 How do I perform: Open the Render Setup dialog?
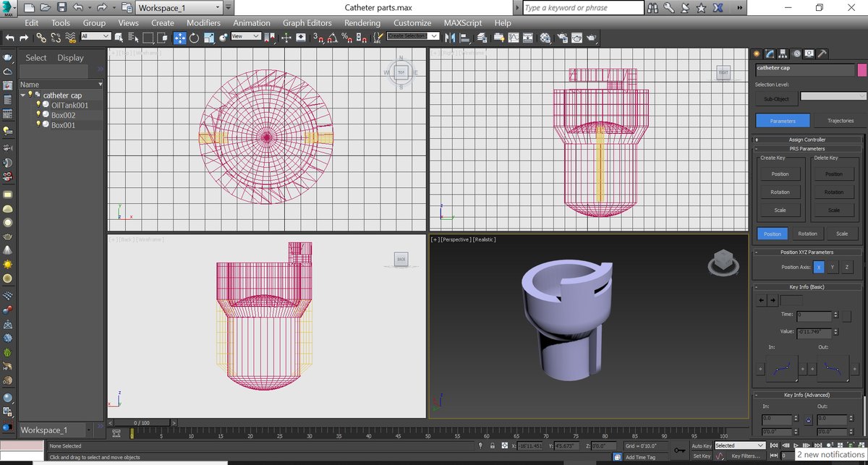pos(563,38)
